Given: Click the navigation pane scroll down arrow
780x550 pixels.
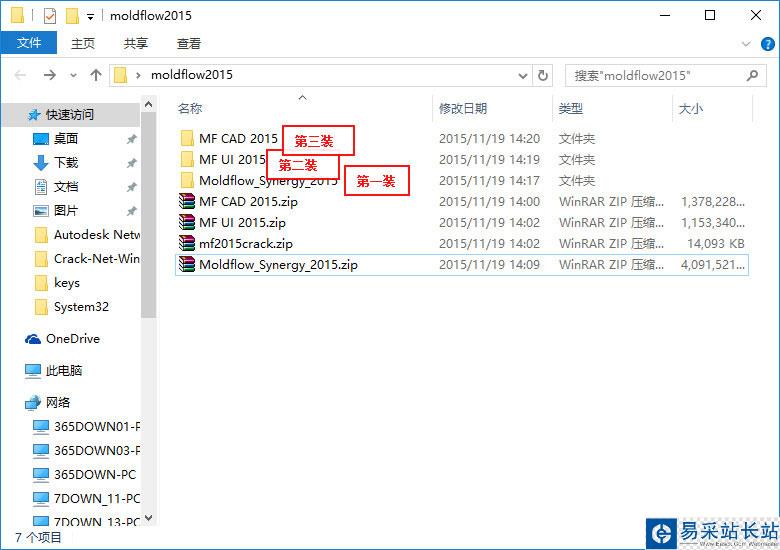Looking at the screenshot, I should [148, 518].
